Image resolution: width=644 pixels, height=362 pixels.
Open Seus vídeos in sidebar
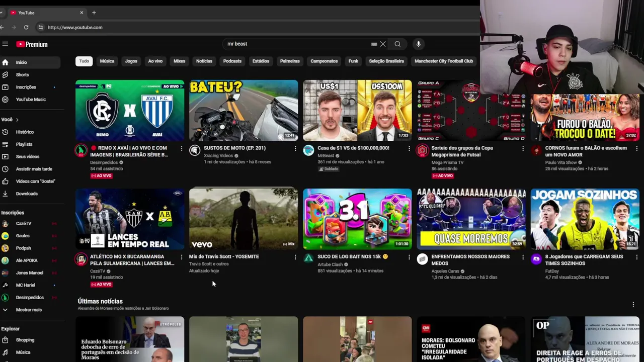[x=30, y=157]
